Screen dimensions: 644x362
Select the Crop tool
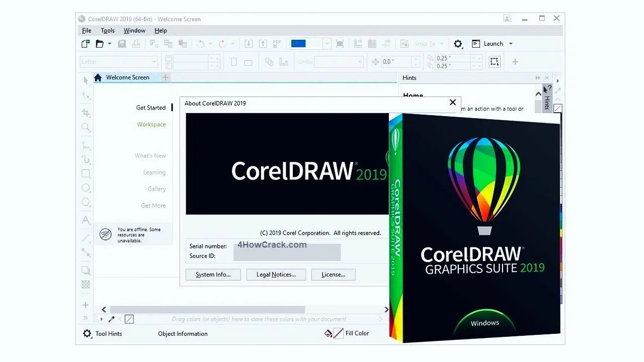[86, 113]
